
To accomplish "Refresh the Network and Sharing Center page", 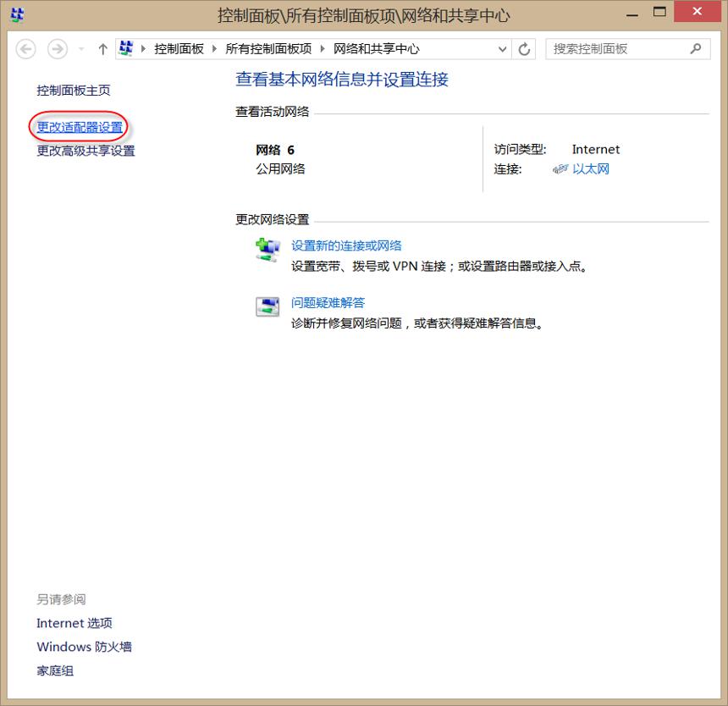I will [524, 49].
